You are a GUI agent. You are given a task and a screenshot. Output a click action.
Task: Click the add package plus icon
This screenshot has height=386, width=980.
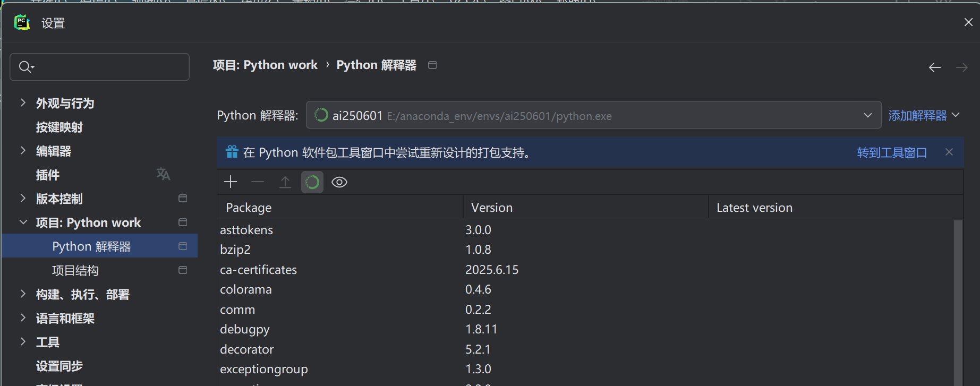[231, 182]
